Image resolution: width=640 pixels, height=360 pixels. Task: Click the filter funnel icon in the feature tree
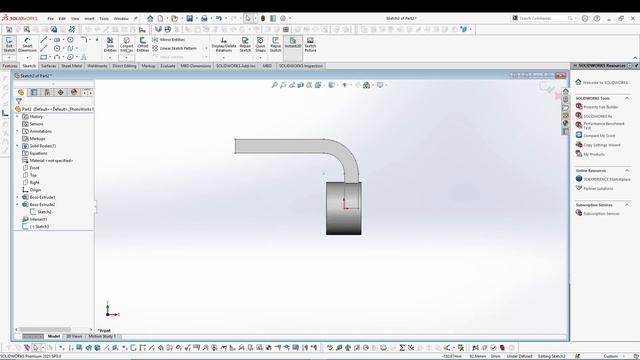(x=19, y=101)
